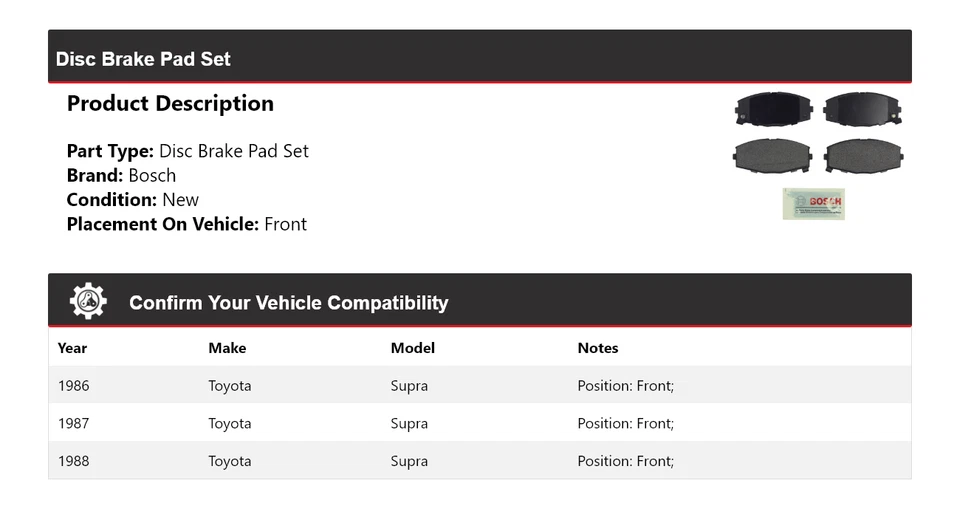The image size is (960, 517).
Task: Open the top-right brake pad image
Action: tap(862, 109)
